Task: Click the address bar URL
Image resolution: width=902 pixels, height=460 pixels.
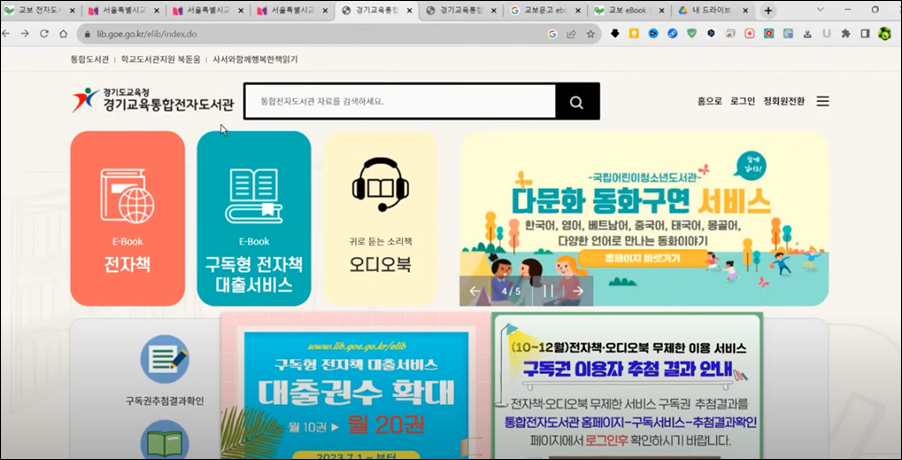Action: point(147,34)
